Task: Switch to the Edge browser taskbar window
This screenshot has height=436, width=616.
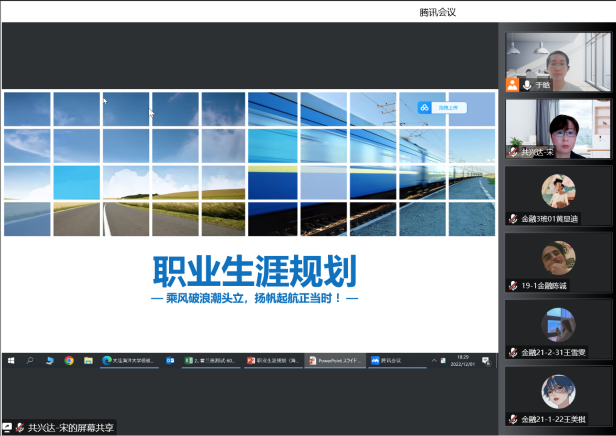Action: pos(128,360)
